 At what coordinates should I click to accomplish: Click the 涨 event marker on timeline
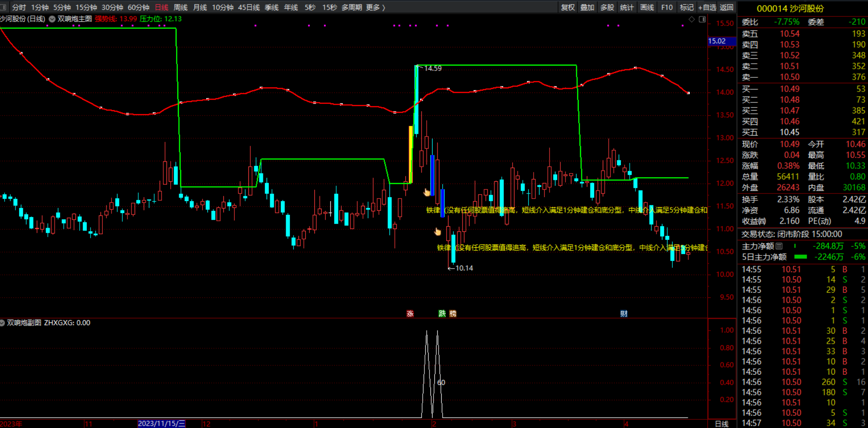410,314
